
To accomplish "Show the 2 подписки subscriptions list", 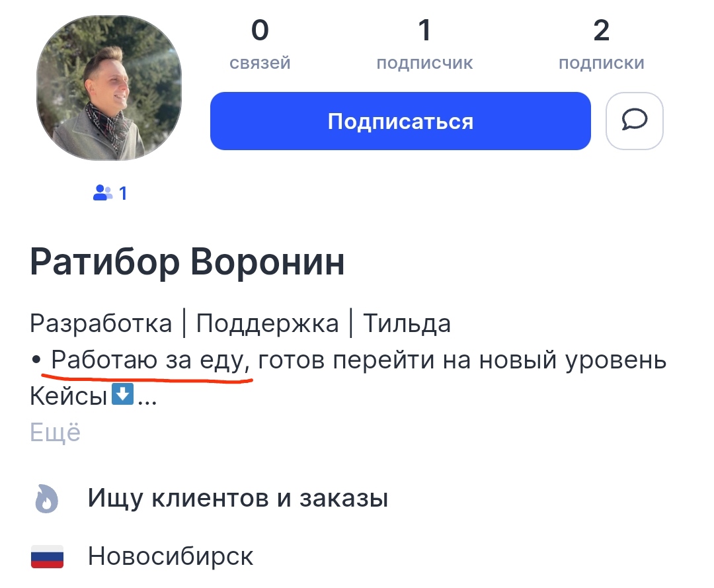I will [601, 45].
